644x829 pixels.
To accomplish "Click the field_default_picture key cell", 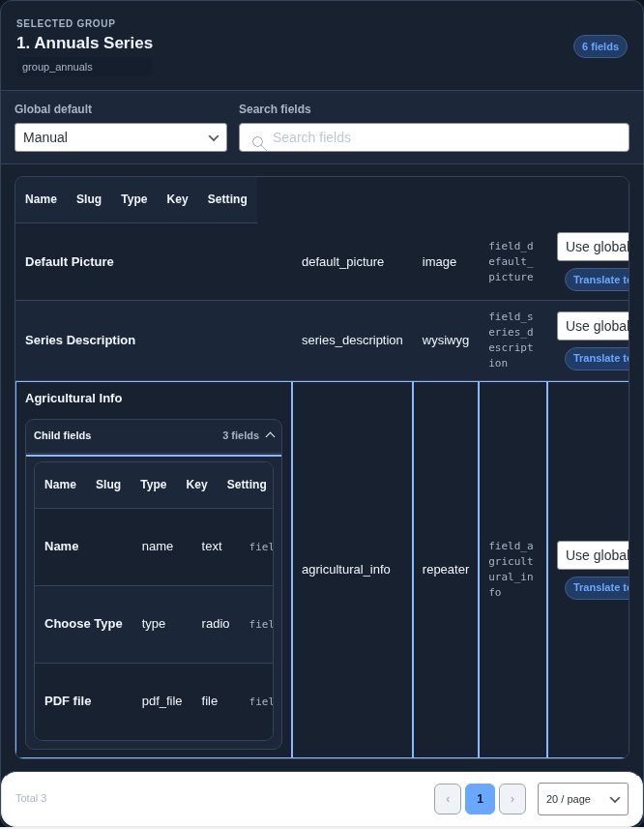I will [x=511, y=262].
